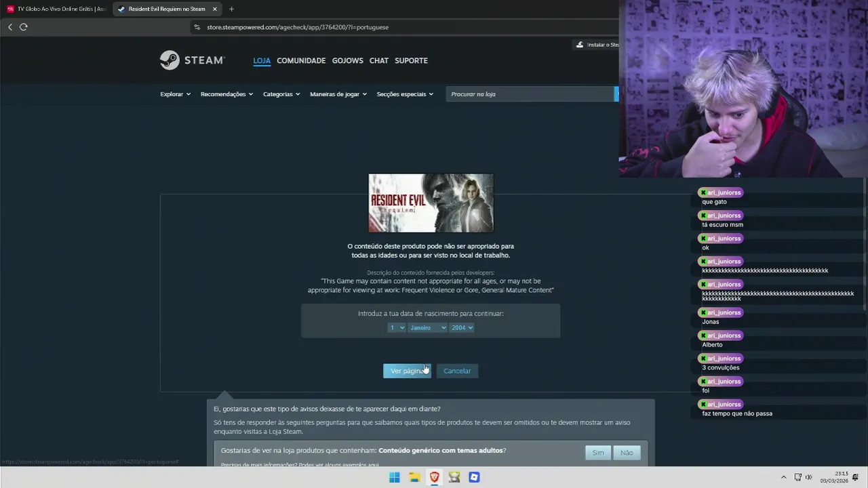Viewport: 868px width, 488px height.
Task: Click the browser address bar URL
Action: pyautogui.click(x=298, y=27)
